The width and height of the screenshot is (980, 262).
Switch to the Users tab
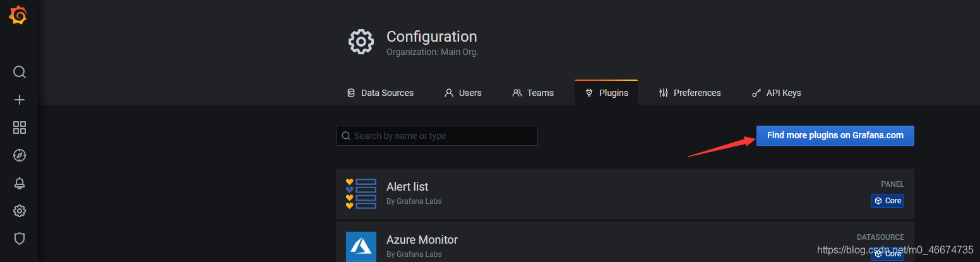pos(463,93)
